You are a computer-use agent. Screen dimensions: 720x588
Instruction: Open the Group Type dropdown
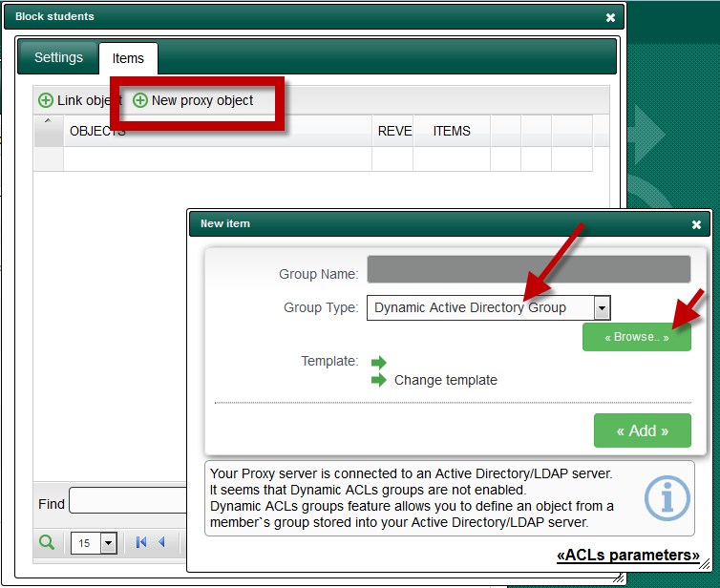[489, 307]
